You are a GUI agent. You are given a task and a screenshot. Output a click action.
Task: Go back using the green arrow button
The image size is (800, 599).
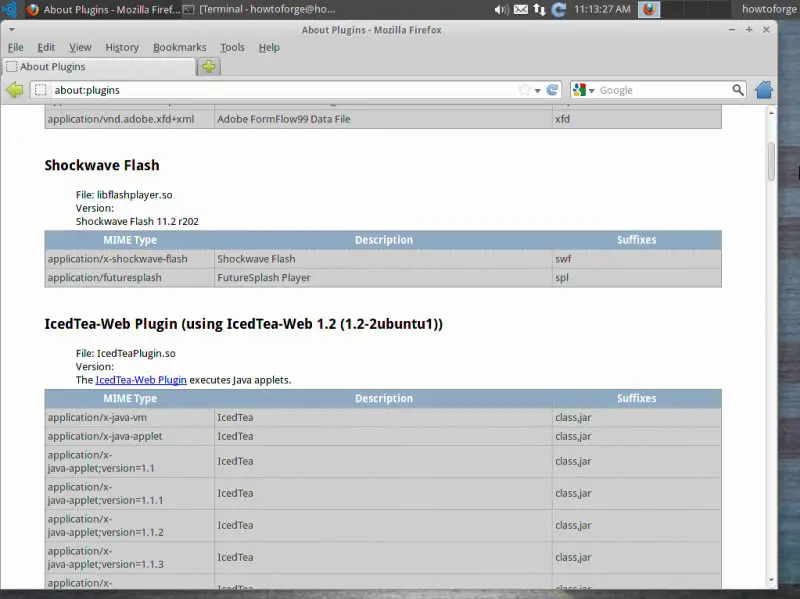15,90
